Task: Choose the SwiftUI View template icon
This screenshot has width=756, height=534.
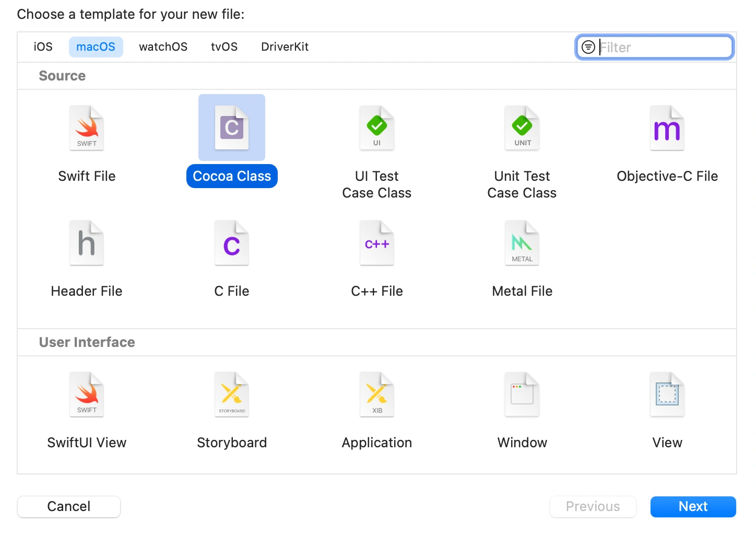Action: point(87,394)
